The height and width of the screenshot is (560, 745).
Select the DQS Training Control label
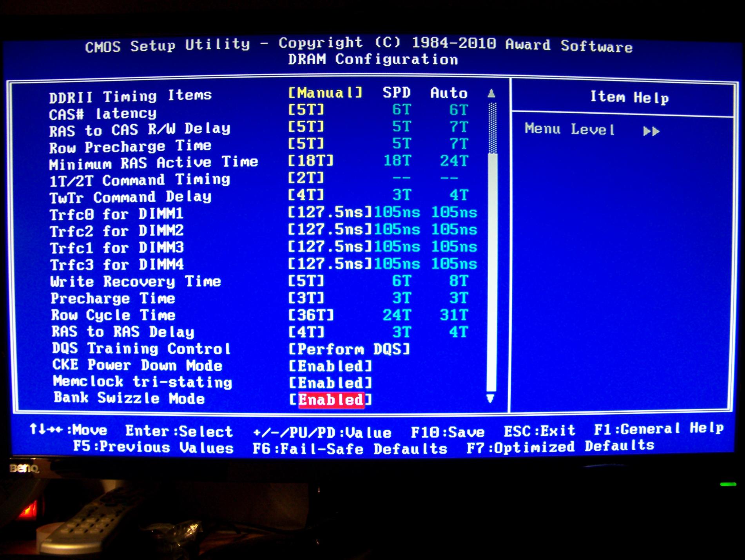pos(141,348)
